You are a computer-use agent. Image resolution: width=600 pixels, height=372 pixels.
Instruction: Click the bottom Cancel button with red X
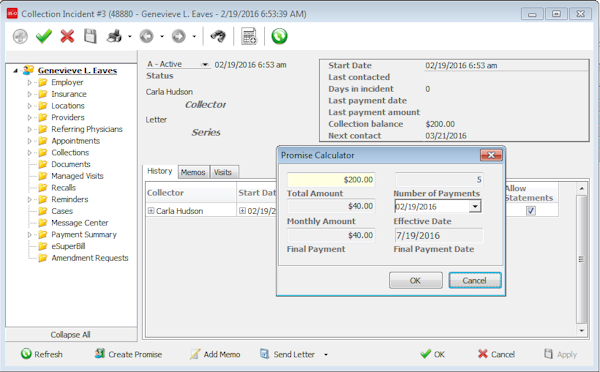click(x=496, y=354)
